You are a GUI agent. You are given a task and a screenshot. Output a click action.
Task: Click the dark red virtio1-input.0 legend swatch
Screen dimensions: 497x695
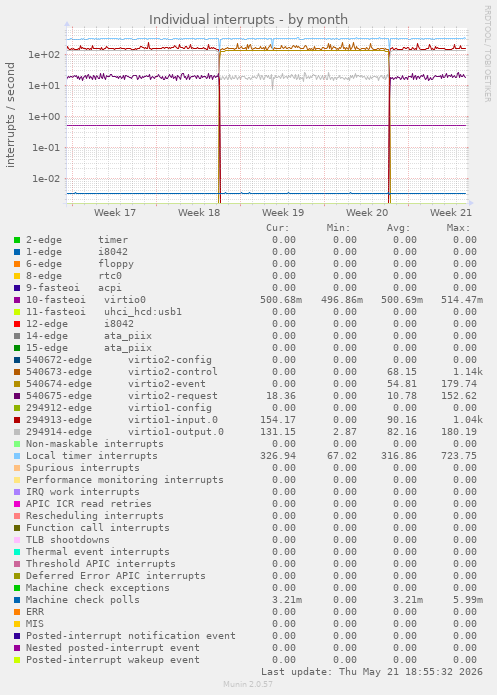click(x=17, y=420)
